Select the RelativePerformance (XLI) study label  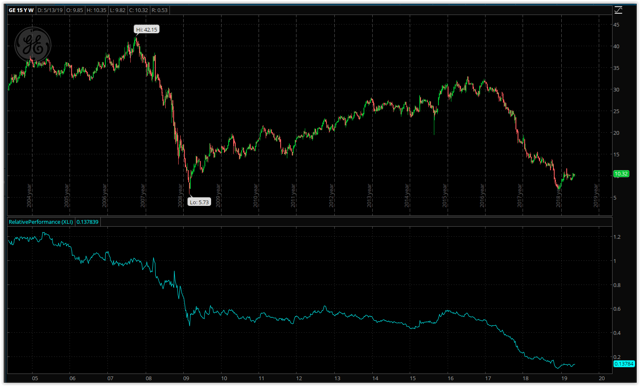[x=41, y=222]
